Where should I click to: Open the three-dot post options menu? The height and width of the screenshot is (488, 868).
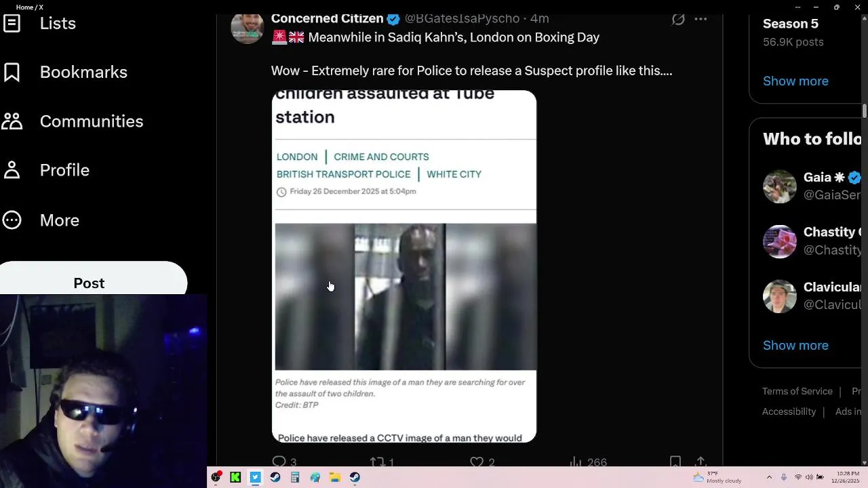tap(701, 19)
